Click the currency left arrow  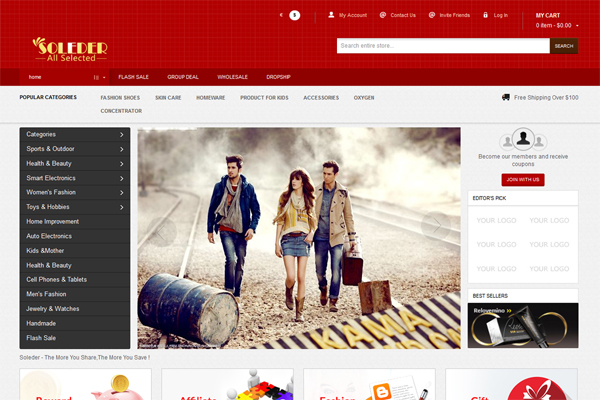coord(281,15)
